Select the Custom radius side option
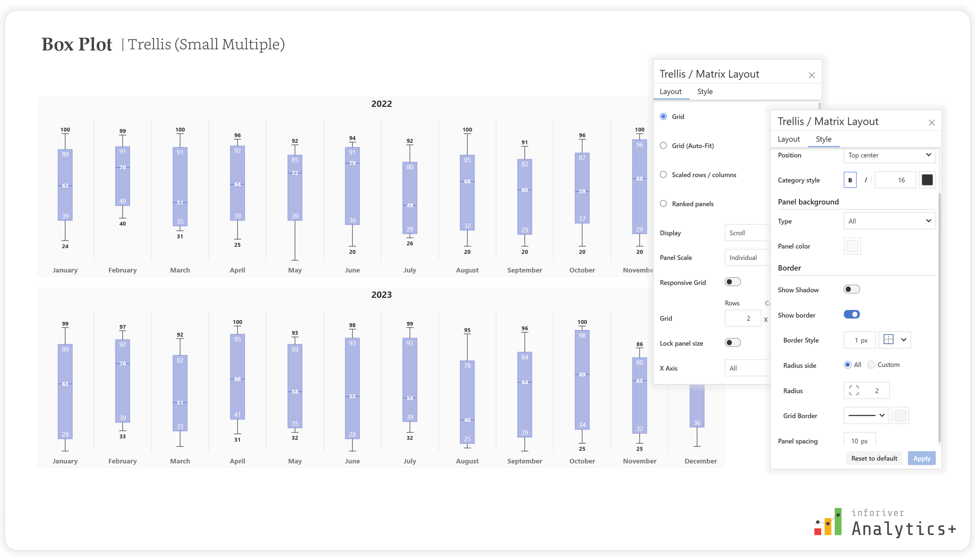 pos(871,365)
